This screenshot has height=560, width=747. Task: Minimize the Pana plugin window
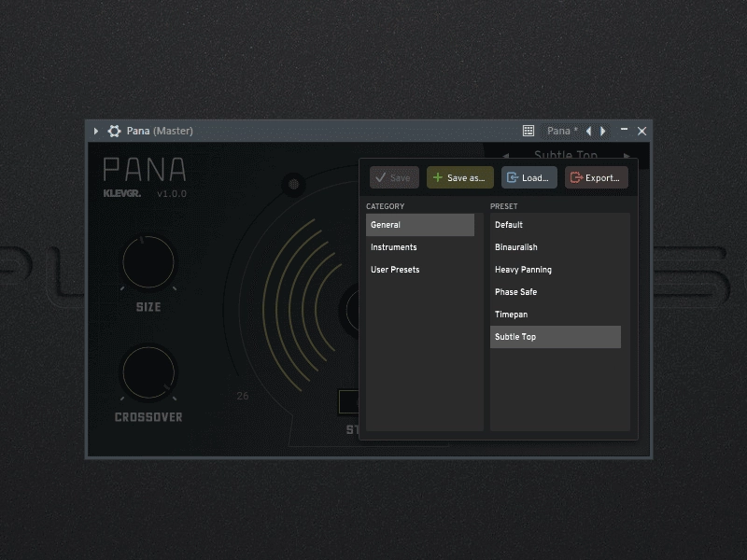624,130
